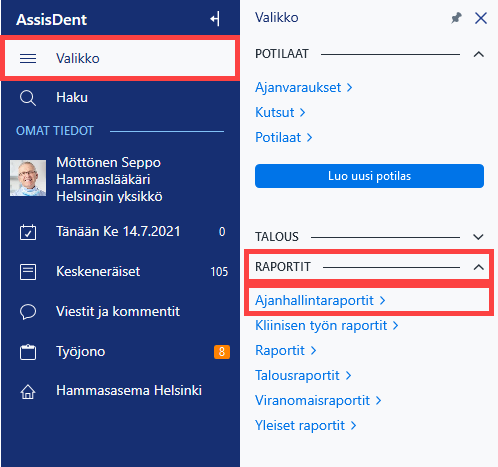Click the TALOUS section heading
The height and width of the screenshot is (467, 498).
point(277,237)
